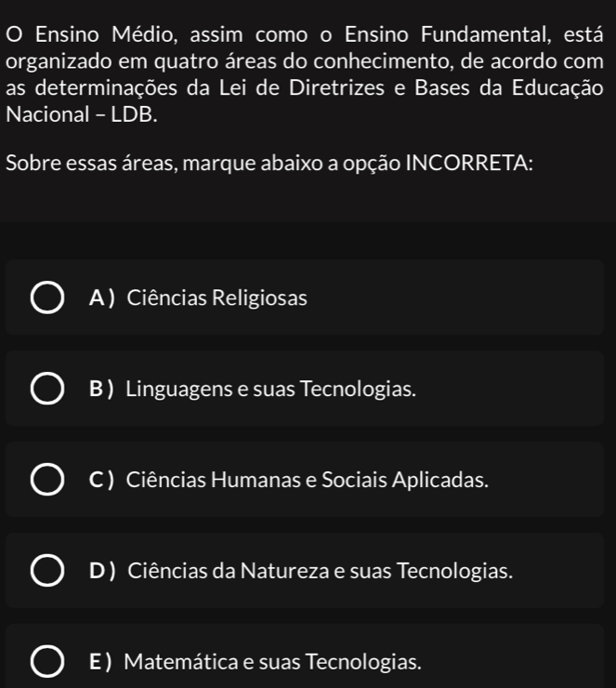
Task: Click the question paragraph starting with O Ensino Médio
Action: click(305, 74)
